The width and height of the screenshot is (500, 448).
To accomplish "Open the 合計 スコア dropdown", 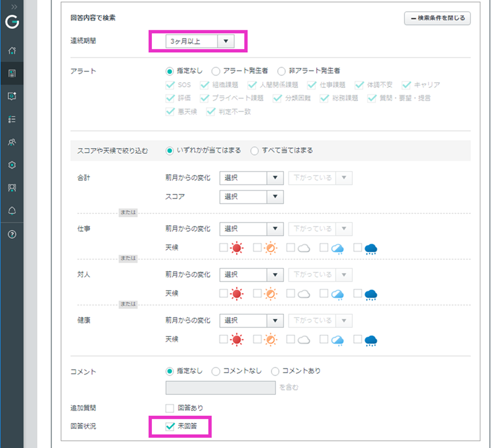I will [251, 197].
